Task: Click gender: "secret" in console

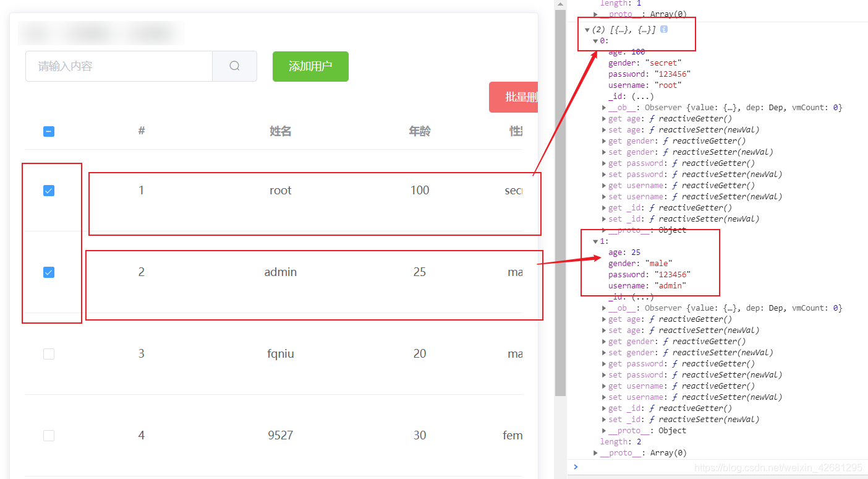Action: [x=645, y=63]
